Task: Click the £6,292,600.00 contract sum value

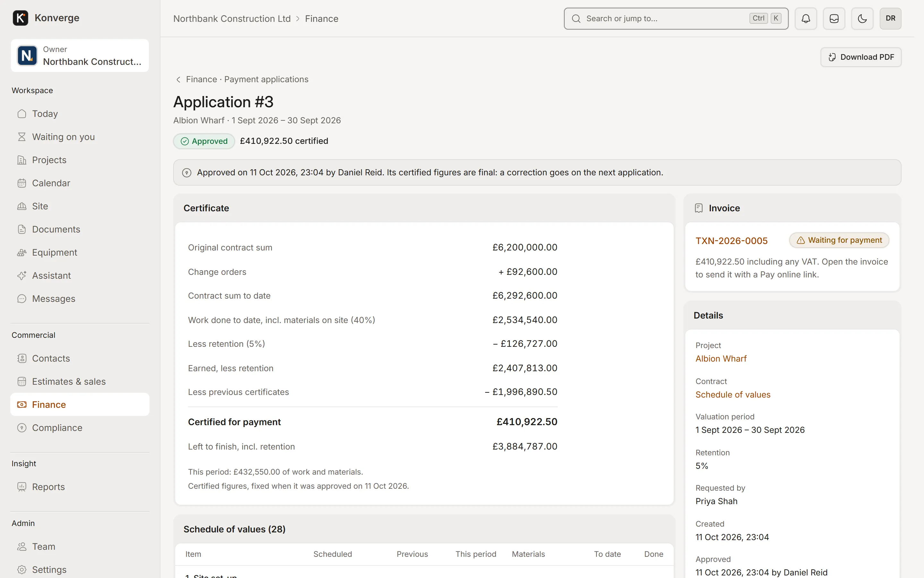Action: [525, 295]
